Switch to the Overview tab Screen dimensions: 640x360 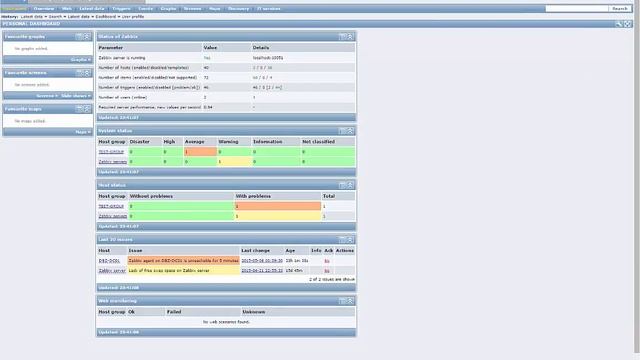click(x=44, y=9)
